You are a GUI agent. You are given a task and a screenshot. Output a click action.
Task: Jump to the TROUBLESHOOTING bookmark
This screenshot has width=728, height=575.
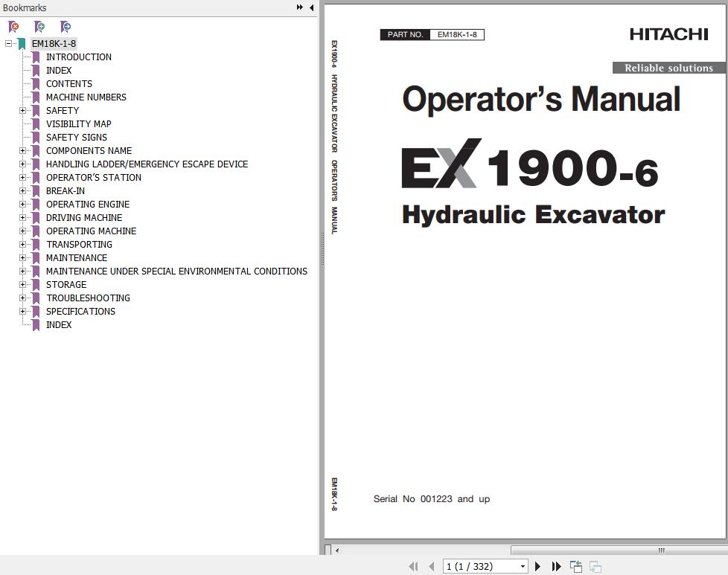(x=88, y=298)
